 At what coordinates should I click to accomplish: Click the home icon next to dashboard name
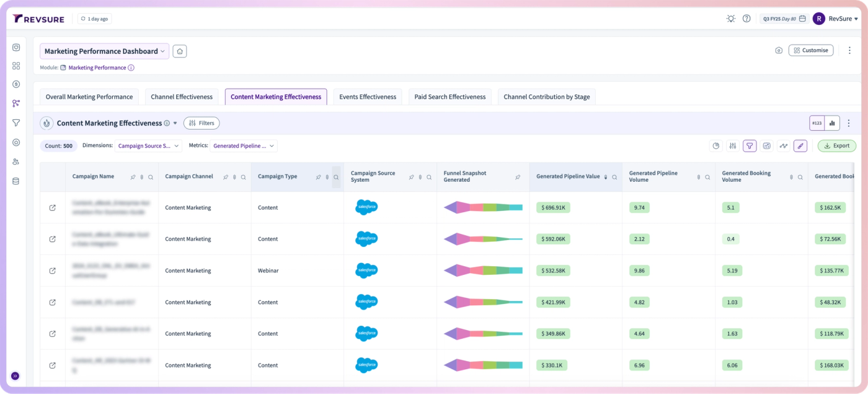point(180,51)
